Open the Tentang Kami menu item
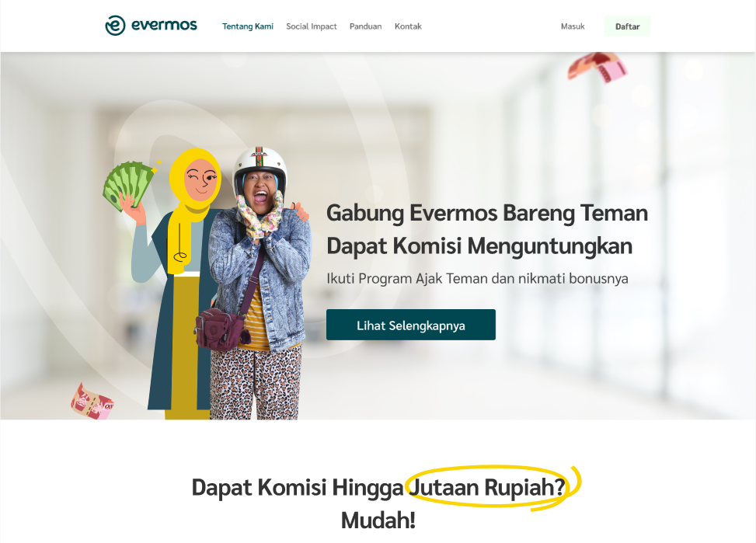Image resolution: width=756 pixels, height=543 pixels. [248, 26]
